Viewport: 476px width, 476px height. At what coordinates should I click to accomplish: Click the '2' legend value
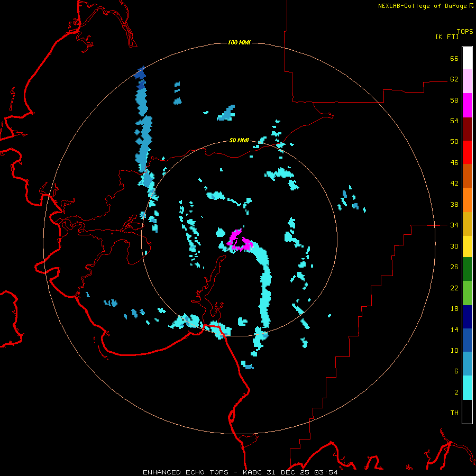456,392
